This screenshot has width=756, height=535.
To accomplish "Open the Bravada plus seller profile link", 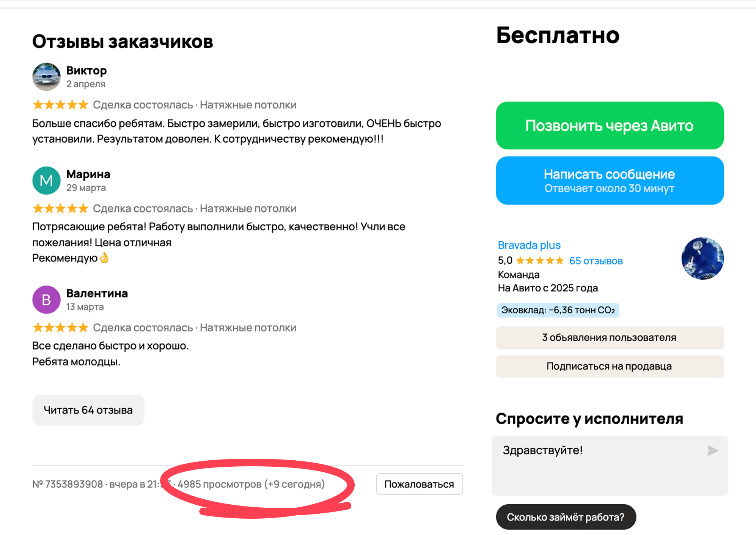I will (x=529, y=245).
